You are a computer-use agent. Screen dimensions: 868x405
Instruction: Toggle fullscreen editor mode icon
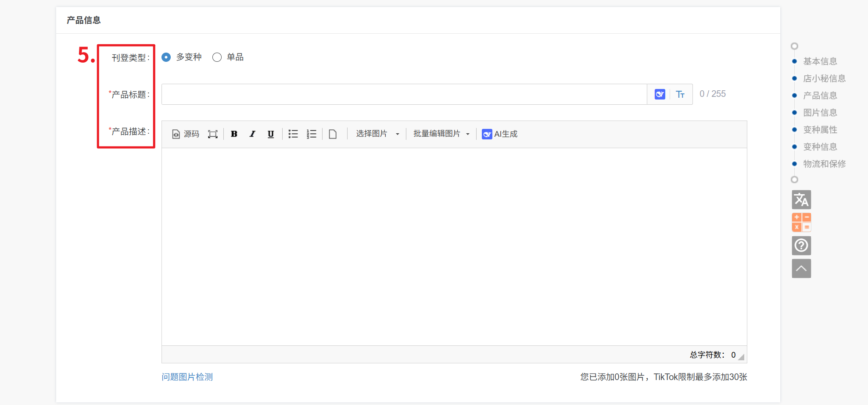[x=213, y=134]
